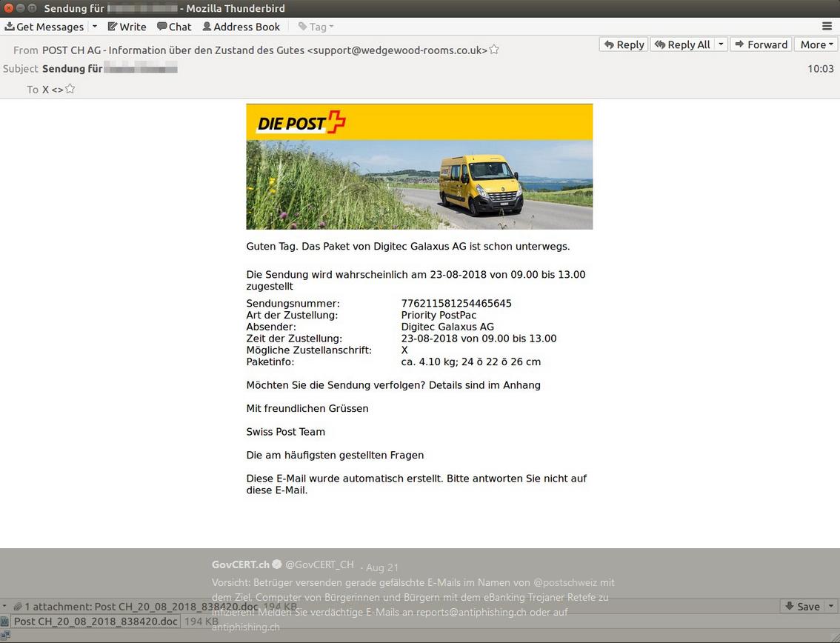Click 'Möchten Sie die Sendung verfolgen?' text
Viewport: 840px width, 643px height.
point(336,385)
